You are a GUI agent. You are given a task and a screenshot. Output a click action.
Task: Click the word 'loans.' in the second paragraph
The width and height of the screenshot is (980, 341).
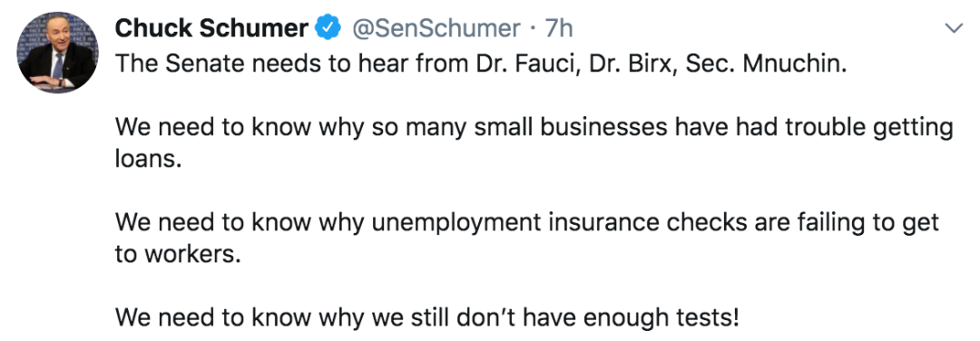[x=148, y=160]
